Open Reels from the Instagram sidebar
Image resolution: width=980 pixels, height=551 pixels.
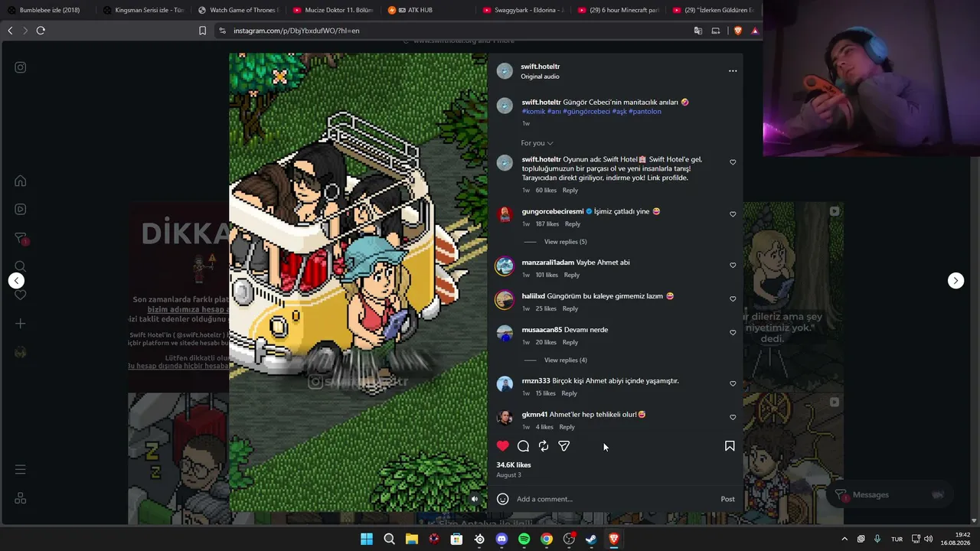[x=21, y=209]
